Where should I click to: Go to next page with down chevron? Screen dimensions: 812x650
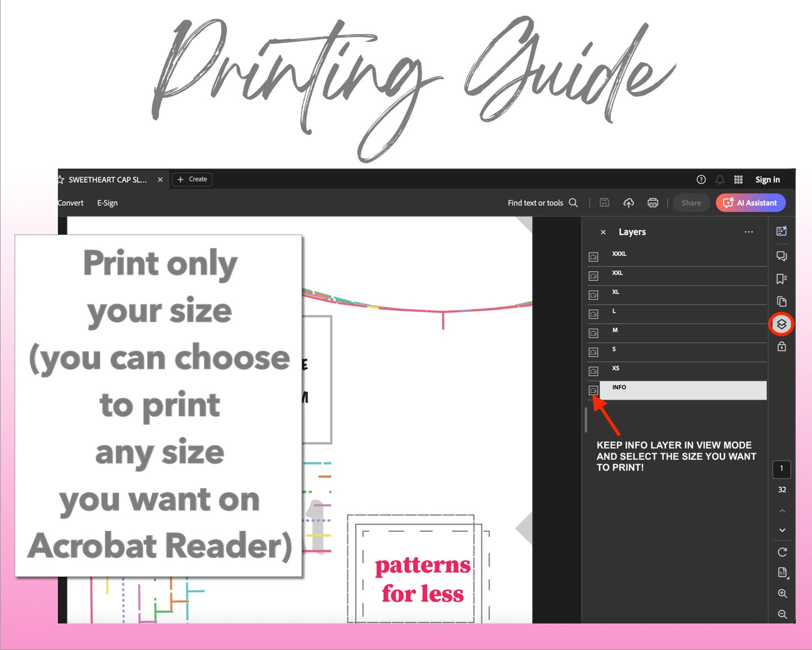[782, 530]
